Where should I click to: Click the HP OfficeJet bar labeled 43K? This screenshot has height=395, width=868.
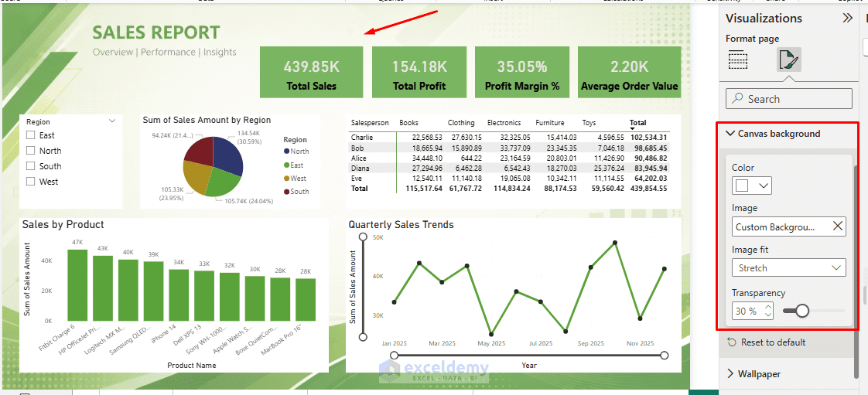point(103,288)
